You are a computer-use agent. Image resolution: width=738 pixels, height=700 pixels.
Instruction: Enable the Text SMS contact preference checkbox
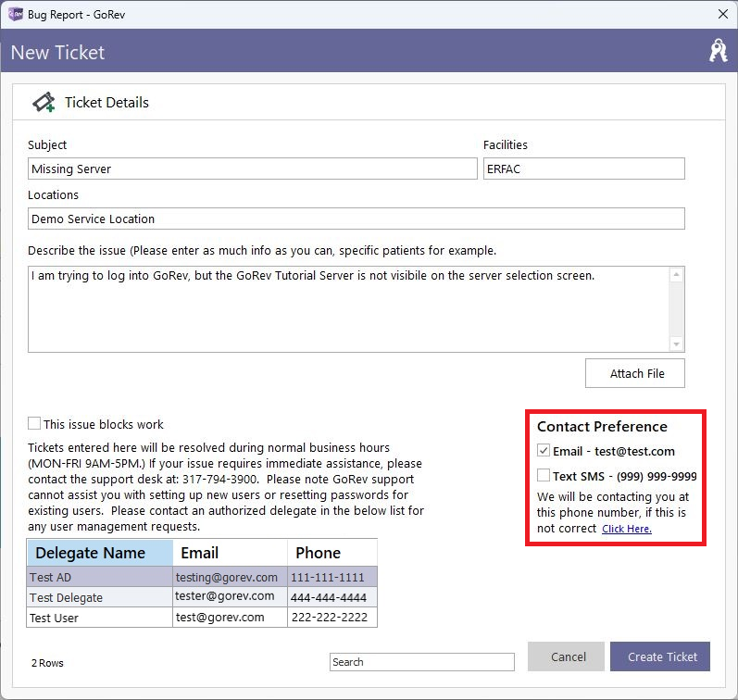point(544,475)
